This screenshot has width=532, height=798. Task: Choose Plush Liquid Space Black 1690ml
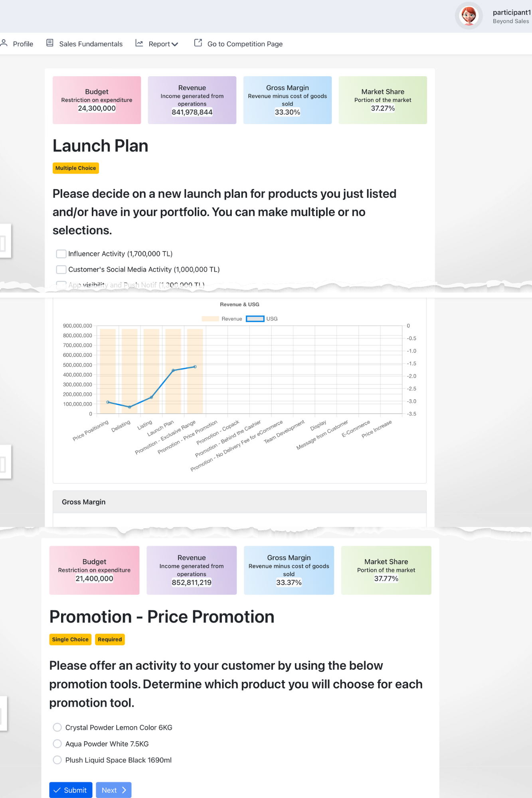(57, 760)
